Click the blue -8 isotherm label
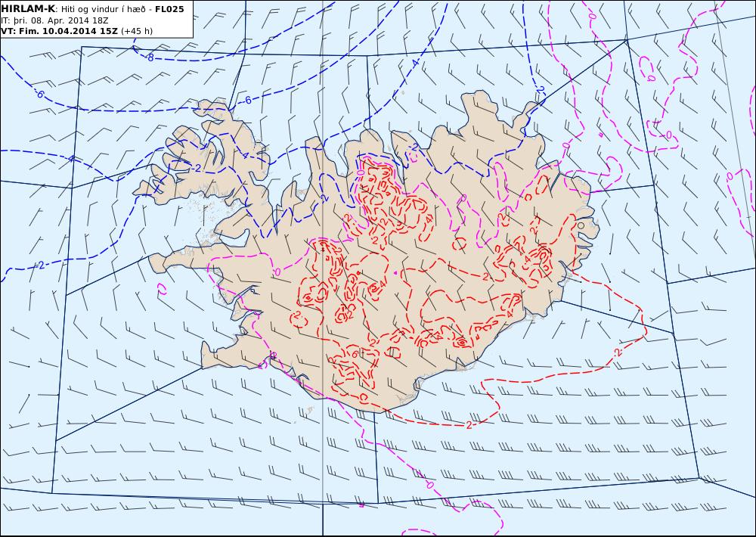The width and height of the screenshot is (756, 537). click(150, 58)
